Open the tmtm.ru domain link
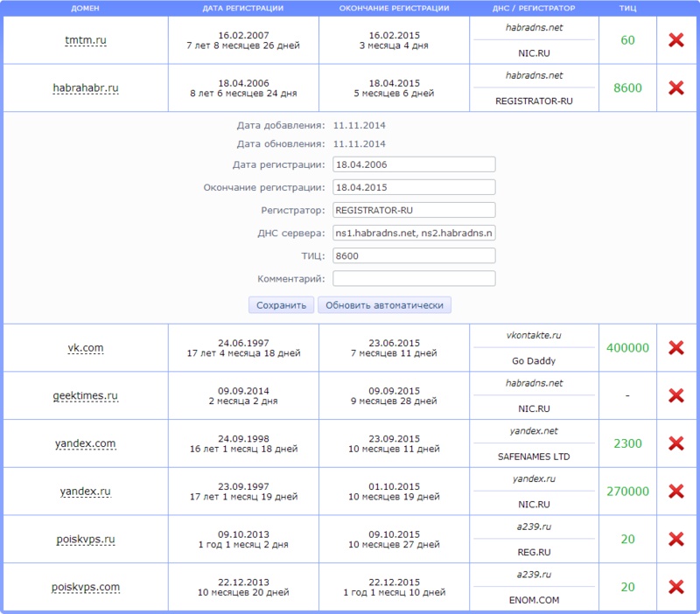Image resolution: width=700 pixels, height=614 pixels. (85, 40)
